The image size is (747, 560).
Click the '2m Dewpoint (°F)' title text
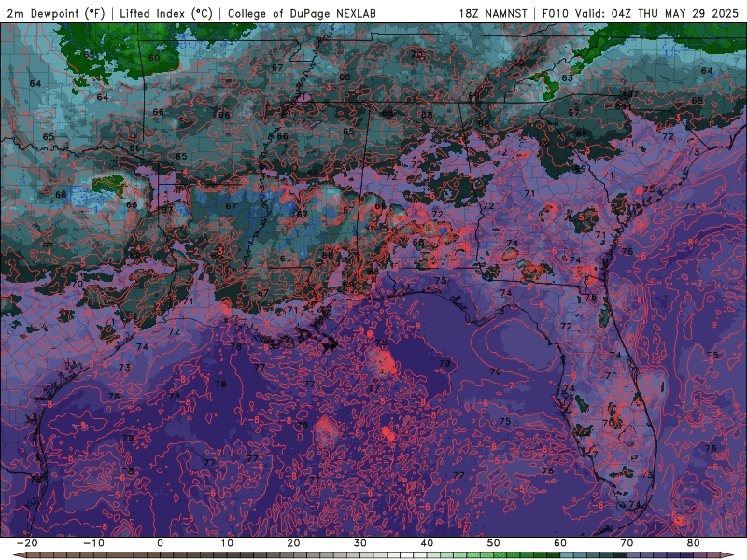[56, 13]
